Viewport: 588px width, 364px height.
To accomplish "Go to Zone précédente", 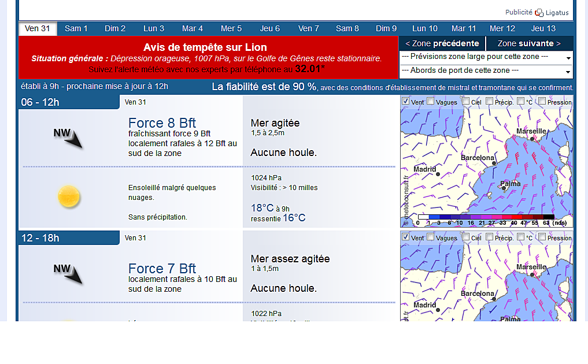I will (x=442, y=43).
